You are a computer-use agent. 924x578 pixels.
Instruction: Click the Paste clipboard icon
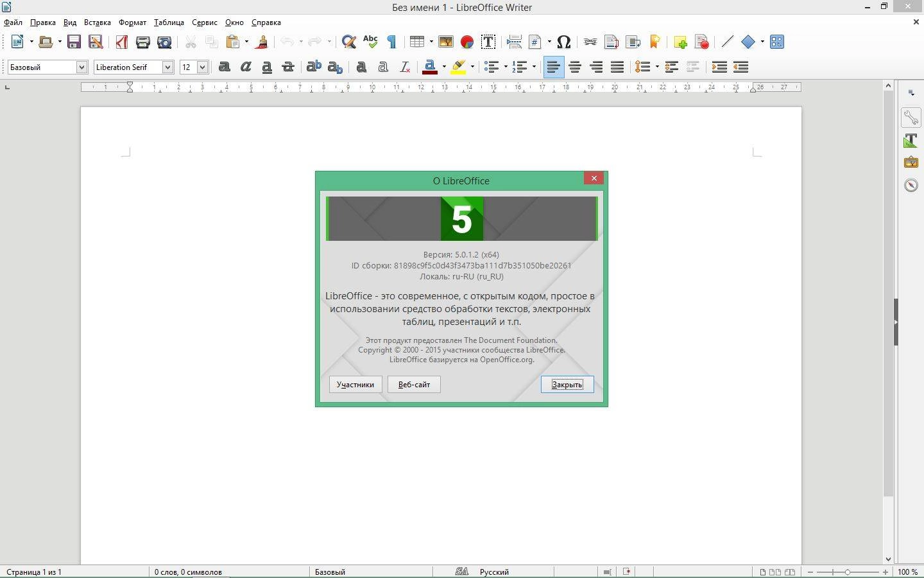coord(233,42)
